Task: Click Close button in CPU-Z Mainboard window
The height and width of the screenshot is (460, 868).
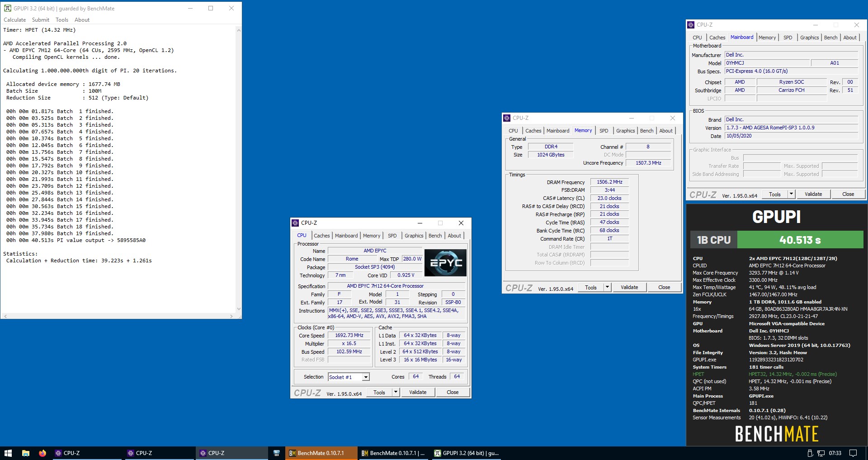Action: 848,194
